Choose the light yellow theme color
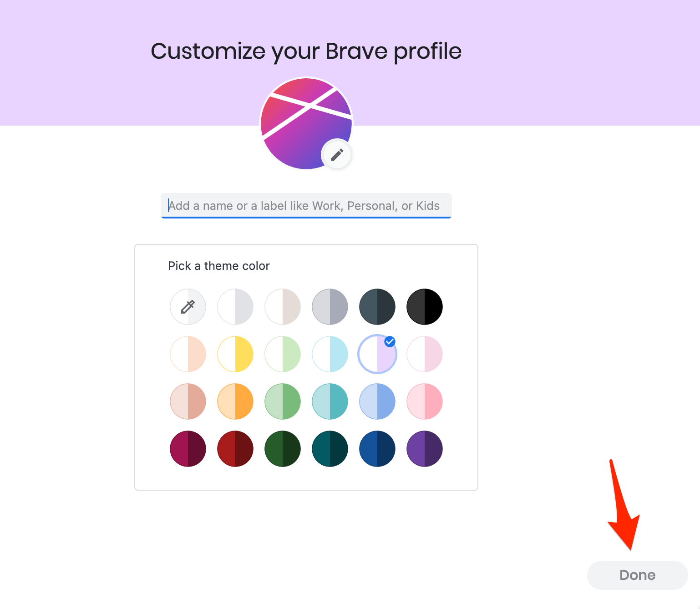This screenshot has height=609, width=700. 235,354
